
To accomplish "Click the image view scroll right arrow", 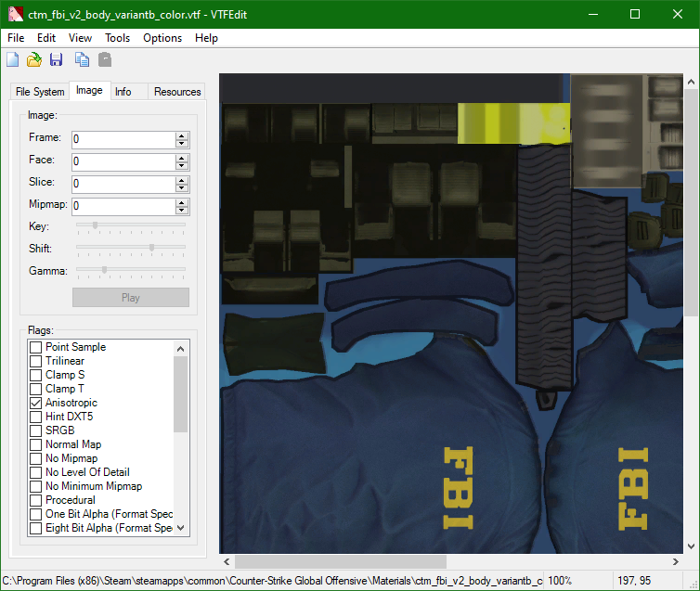I will 676,561.
